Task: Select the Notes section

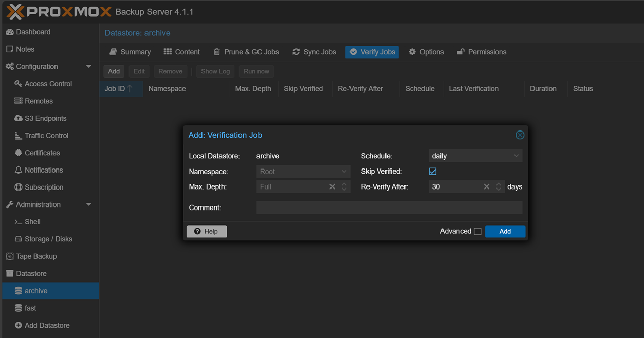Action: 24,49
